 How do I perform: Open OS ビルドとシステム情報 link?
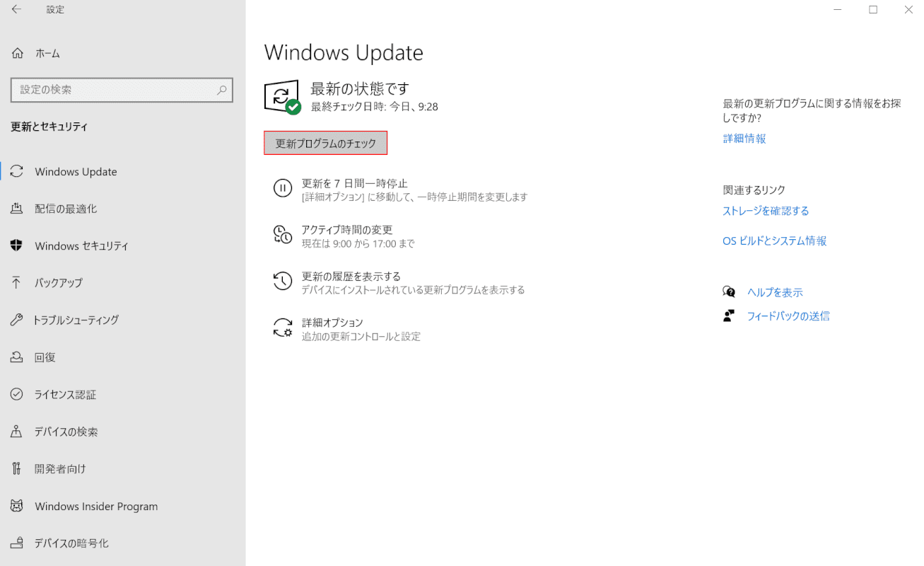coord(774,241)
